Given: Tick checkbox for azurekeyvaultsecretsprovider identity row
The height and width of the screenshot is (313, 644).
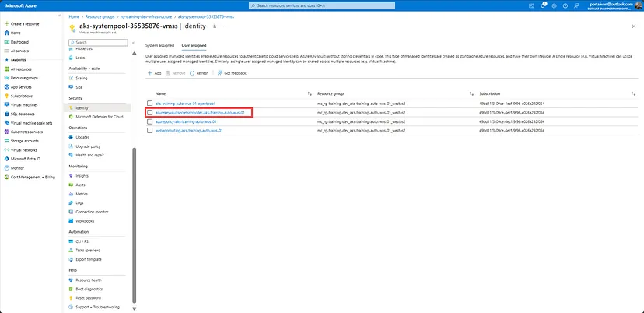Looking at the screenshot, I should tap(150, 112).
